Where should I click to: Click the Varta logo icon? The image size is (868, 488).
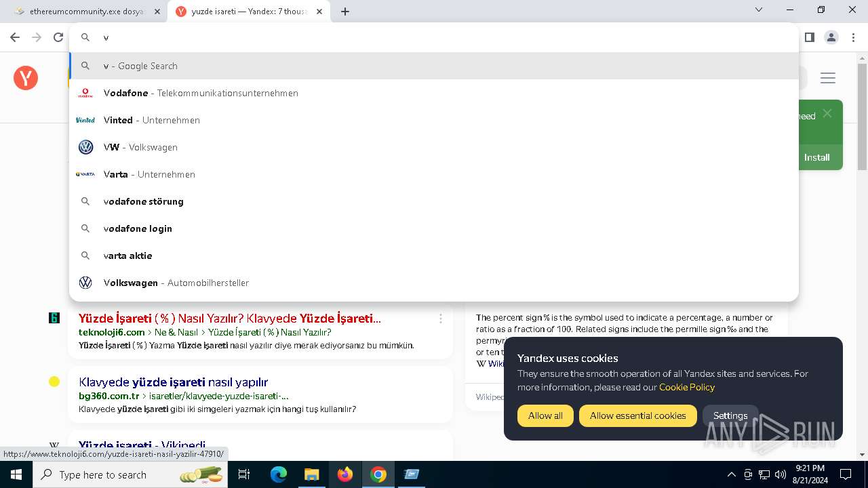tap(85, 174)
